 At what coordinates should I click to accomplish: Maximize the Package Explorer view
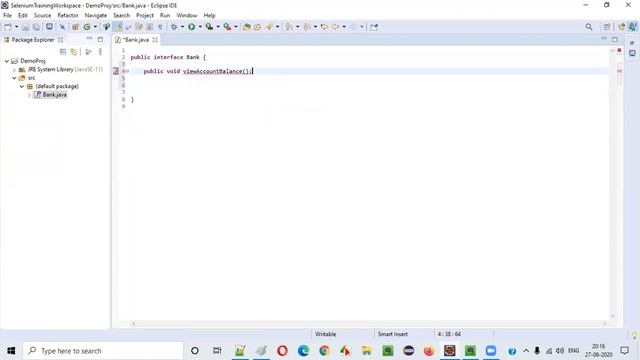[100, 40]
